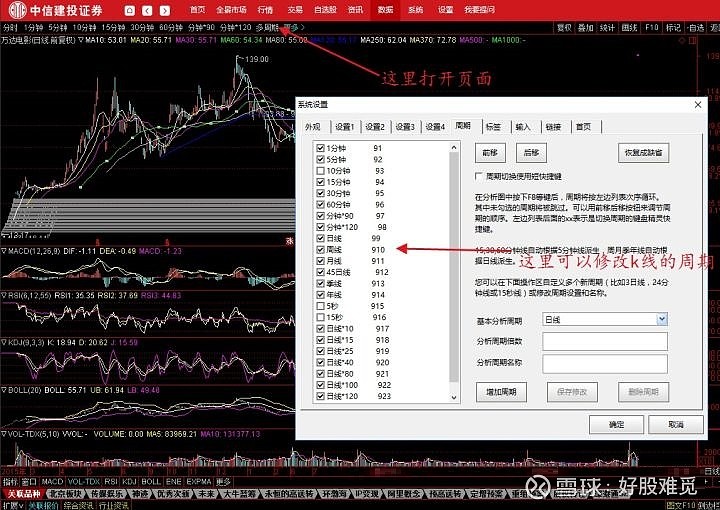720x510 pixels.
Task: Expand the KDJ(9,3,3) indicator menu triangle
Action: [x=4, y=342]
